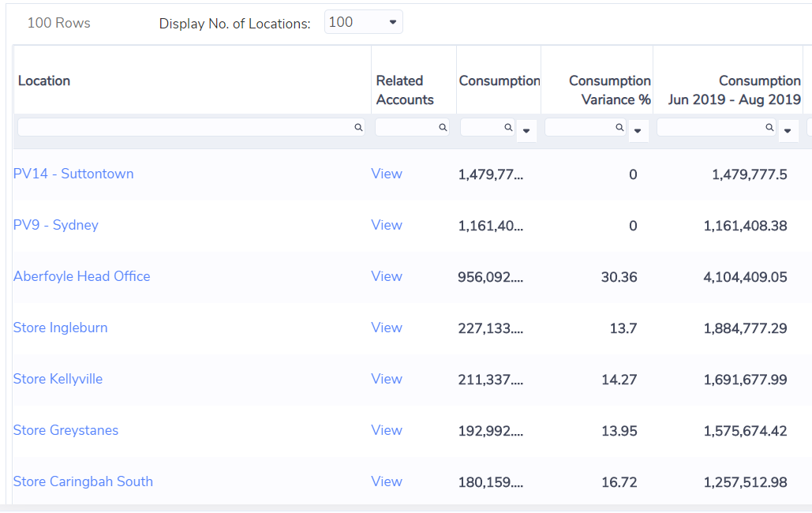This screenshot has height=513, width=812.
Task: Select the 1,161,408.38 consumption cell
Action: [x=745, y=226]
